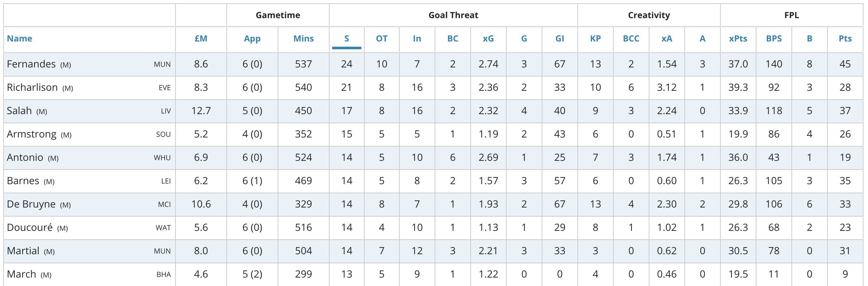
Task: Select the Fernandes player row
Action: [433, 64]
